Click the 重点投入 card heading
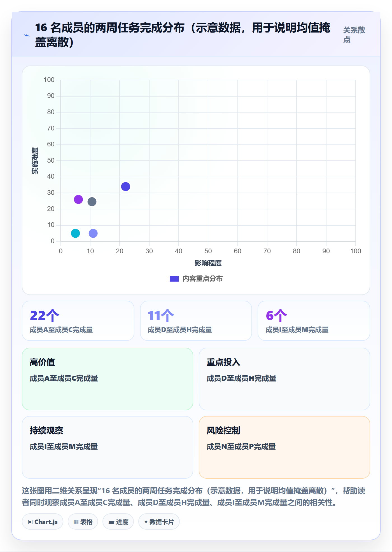Image resolution: width=392 pixels, height=552 pixels. point(223,362)
